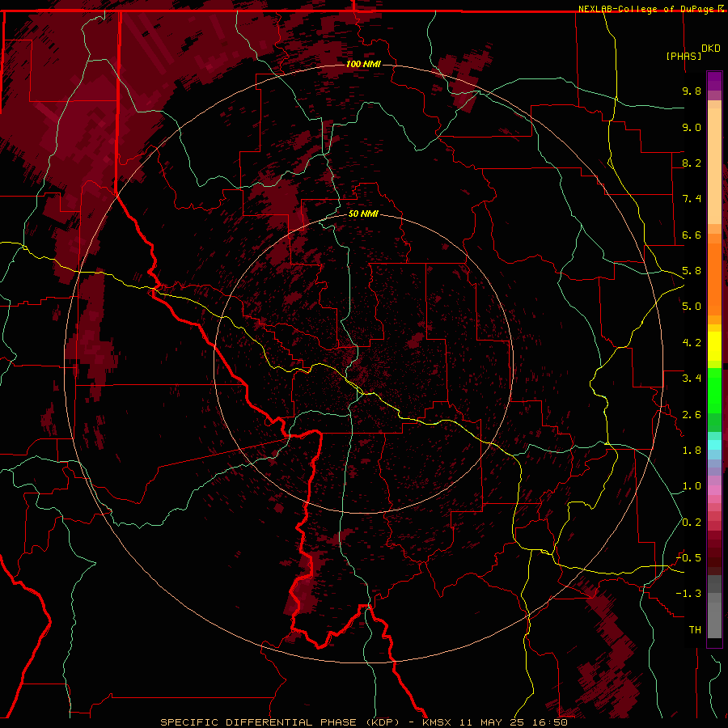This screenshot has width=728, height=728.
Task: Click the [PHAS] units label
Action: click(684, 56)
